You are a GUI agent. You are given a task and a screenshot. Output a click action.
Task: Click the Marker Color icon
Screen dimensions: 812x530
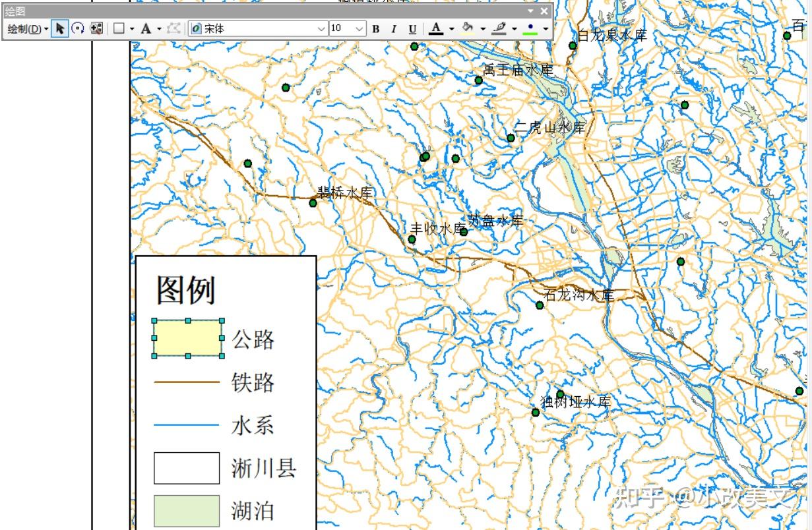click(x=530, y=29)
